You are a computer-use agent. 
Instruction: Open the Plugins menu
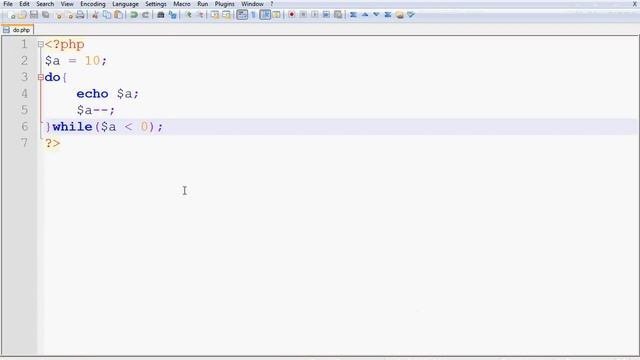pyautogui.click(x=224, y=4)
